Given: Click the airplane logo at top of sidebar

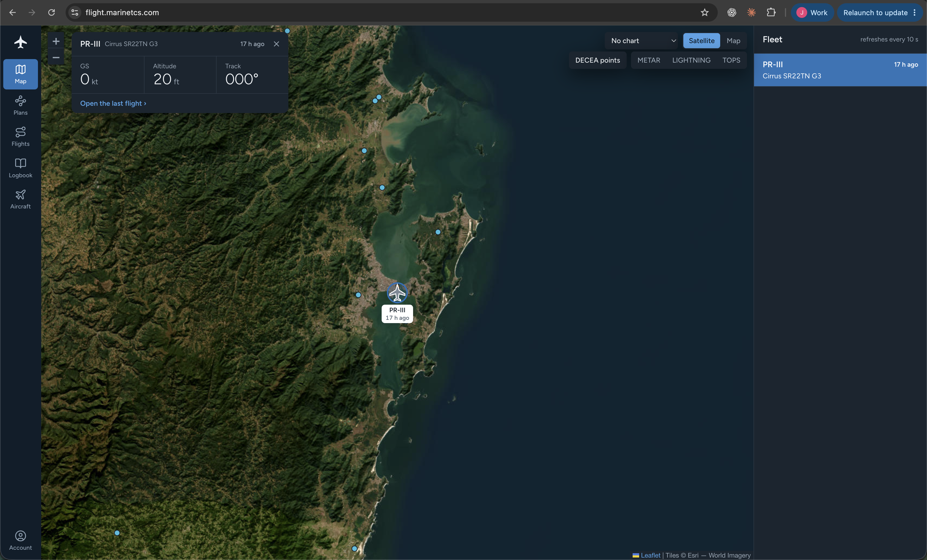Looking at the screenshot, I should click(20, 42).
